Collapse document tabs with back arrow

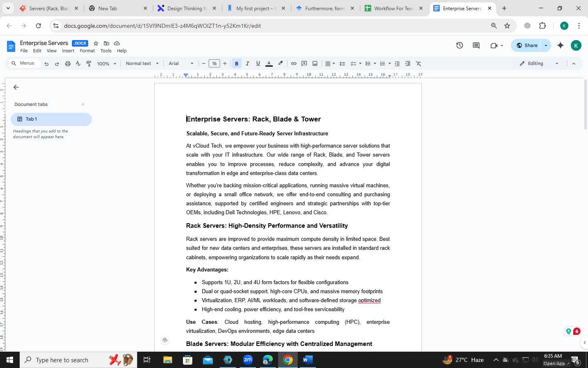(16, 87)
